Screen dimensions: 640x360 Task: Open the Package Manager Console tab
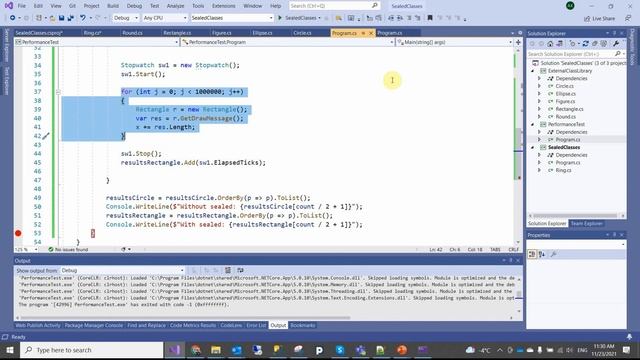click(94, 325)
